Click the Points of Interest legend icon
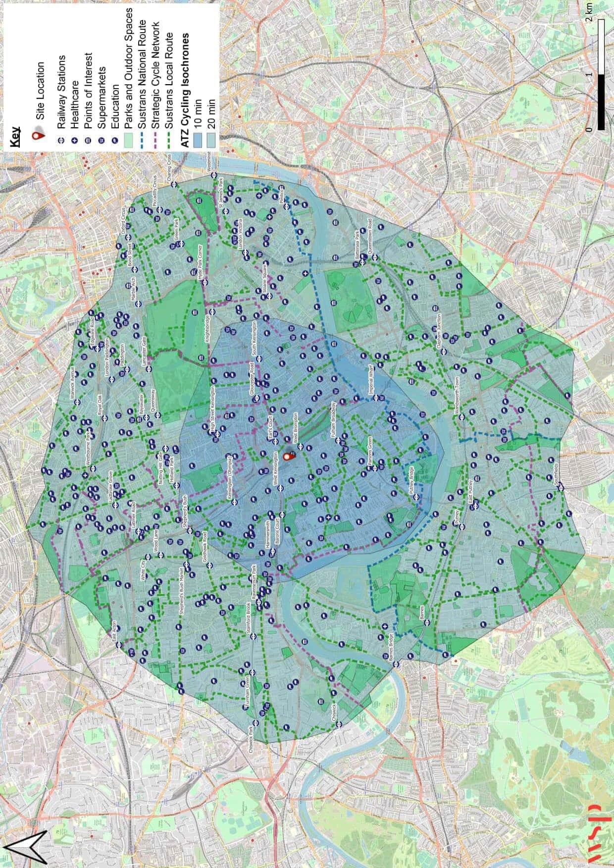The height and width of the screenshot is (868, 614). 88,141
